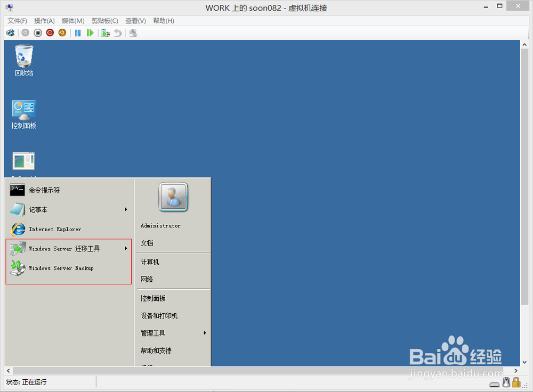Open 计算机 in the start menu
The width and height of the screenshot is (533, 392).
click(x=150, y=262)
